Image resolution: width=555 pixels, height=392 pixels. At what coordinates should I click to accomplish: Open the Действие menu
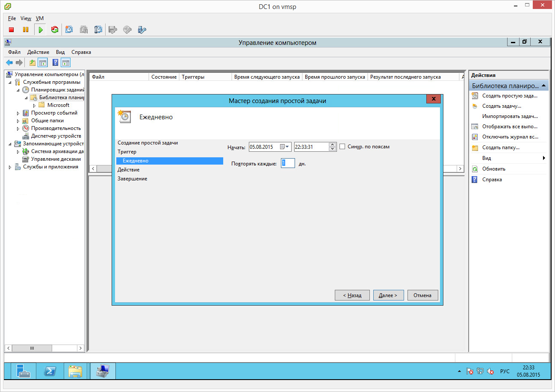(38, 52)
